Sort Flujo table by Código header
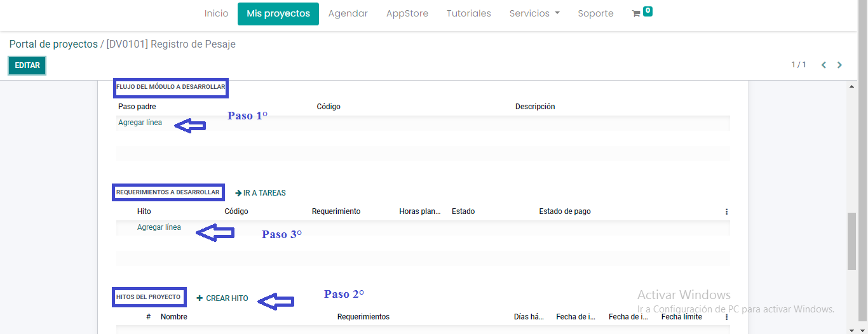Screen dimensions: 868x334 [x=329, y=107]
